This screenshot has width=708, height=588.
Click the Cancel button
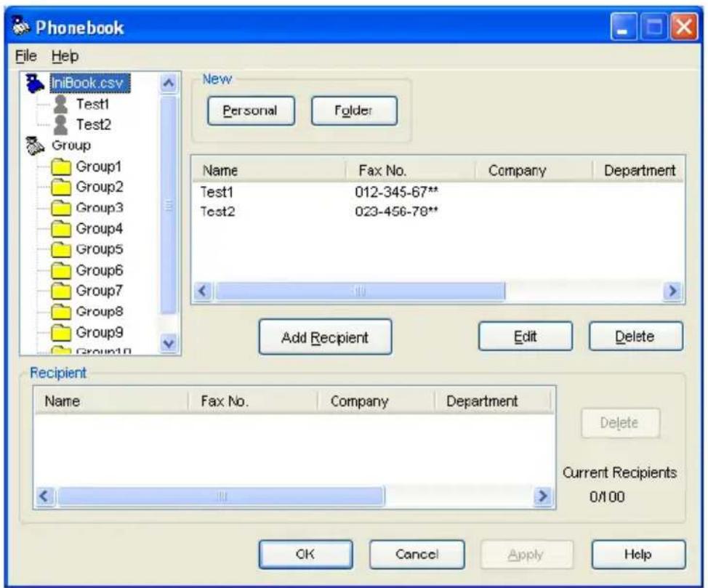pyautogui.click(x=417, y=555)
